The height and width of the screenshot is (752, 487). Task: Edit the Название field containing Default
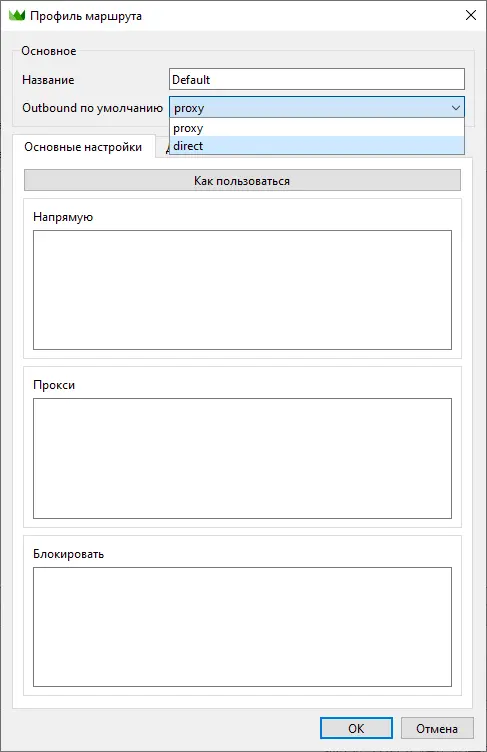(x=317, y=79)
